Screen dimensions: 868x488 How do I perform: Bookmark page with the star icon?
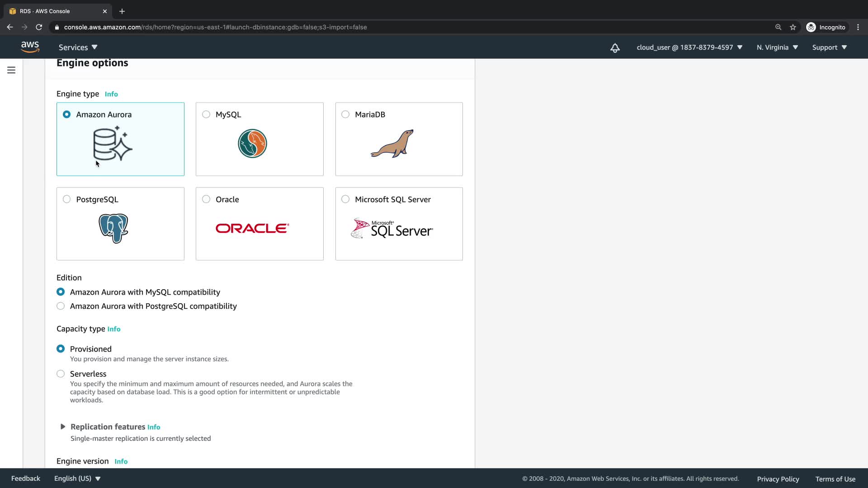click(793, 27)
